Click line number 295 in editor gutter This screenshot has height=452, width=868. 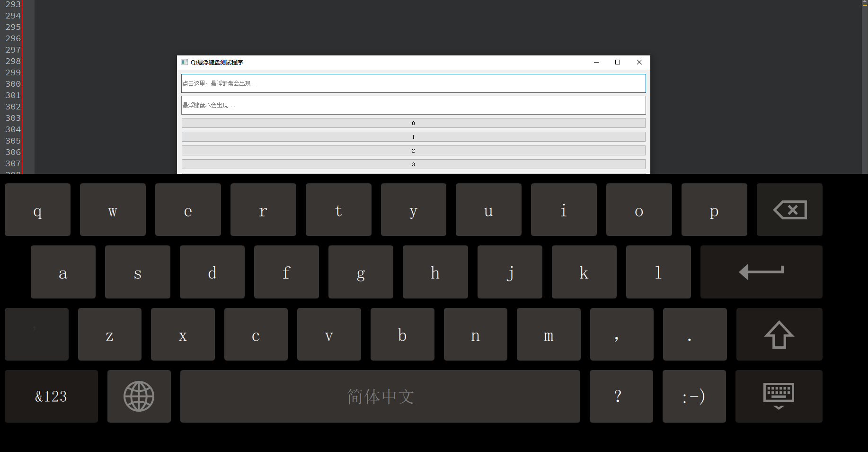[13, 27]
